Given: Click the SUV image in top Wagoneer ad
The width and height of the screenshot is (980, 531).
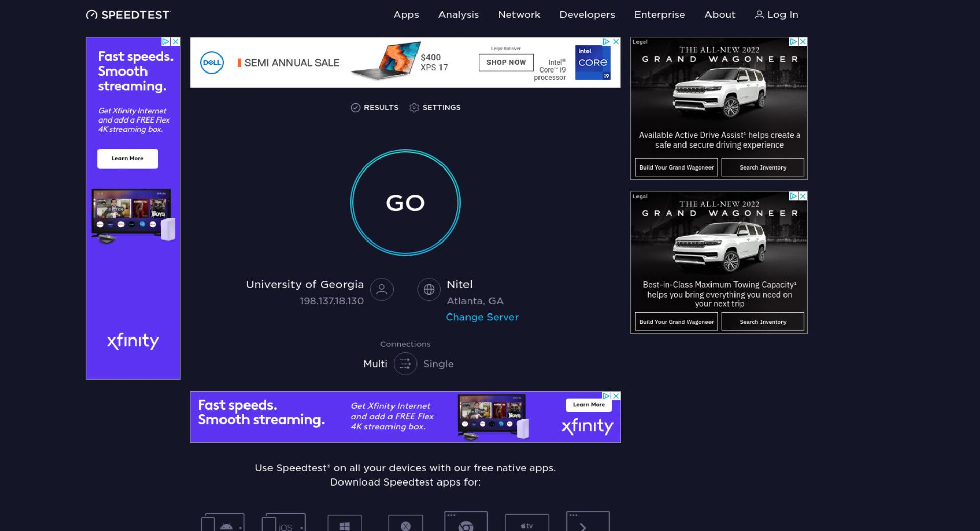Looking at the screenshot, I should (x=720, y=93).
